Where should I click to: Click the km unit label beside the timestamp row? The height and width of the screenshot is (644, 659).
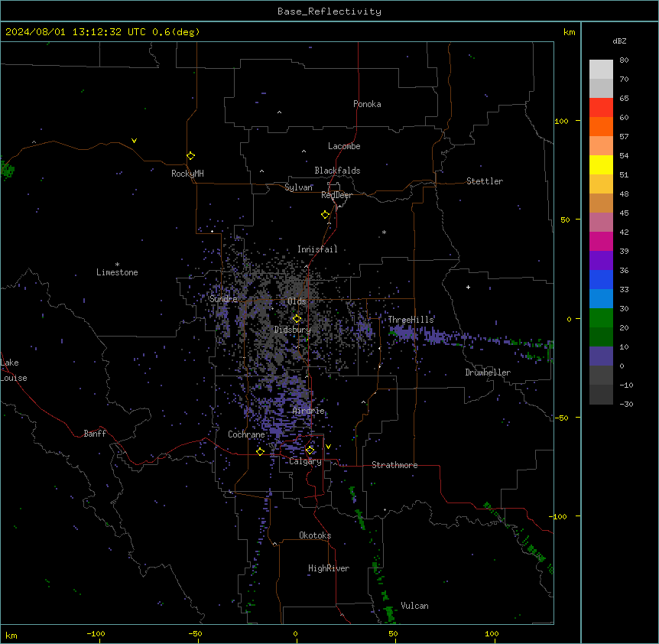pos(570,32)
